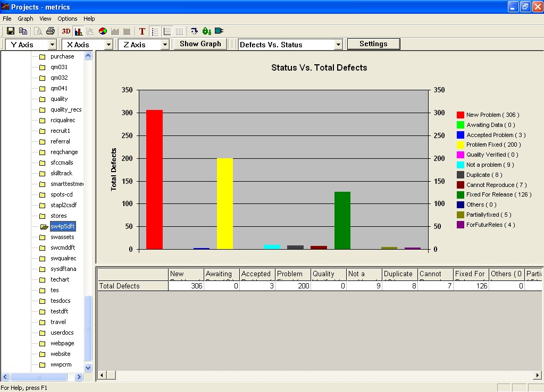Image resolution: width=544 pixels, height=392 pixels.
Task: Toggle horizontal grid lines button
Action: pos(167,31)
